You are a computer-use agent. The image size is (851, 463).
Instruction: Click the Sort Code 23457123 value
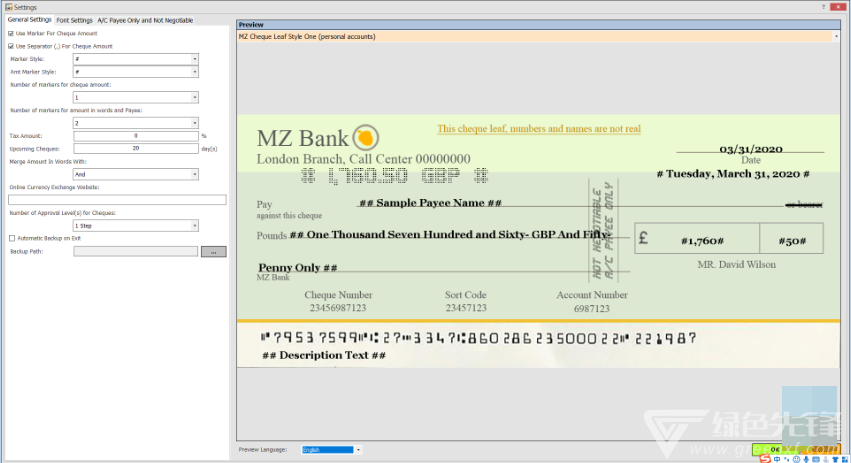pyautogui.click(x=466, y=308)
